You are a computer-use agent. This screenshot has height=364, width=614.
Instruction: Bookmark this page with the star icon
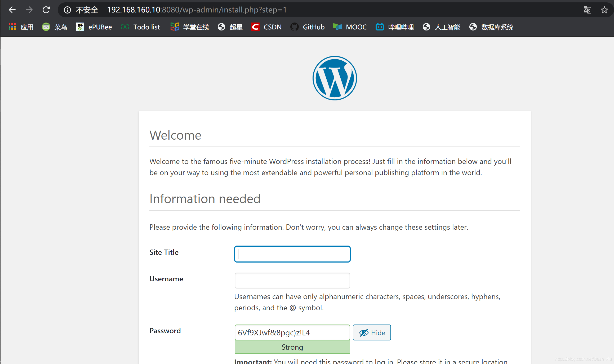pyautogui.click(x=604, y=10)
